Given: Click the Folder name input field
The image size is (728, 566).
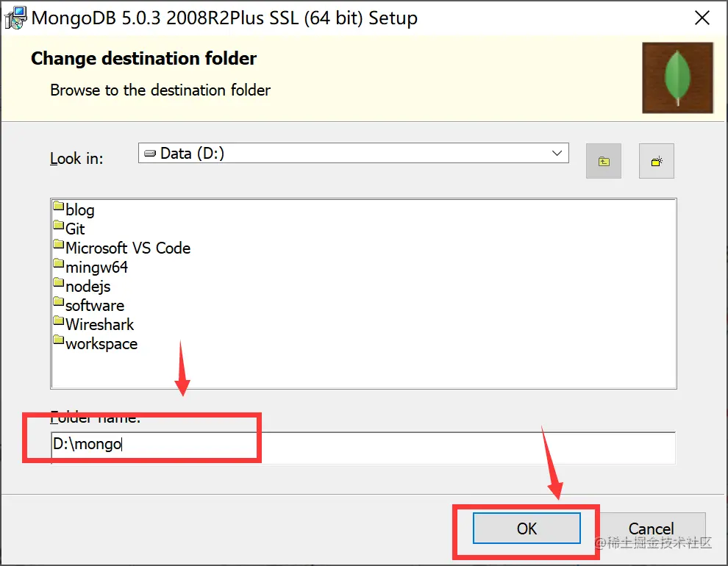Looking at the screenshot, I should [x=363, y=447].
